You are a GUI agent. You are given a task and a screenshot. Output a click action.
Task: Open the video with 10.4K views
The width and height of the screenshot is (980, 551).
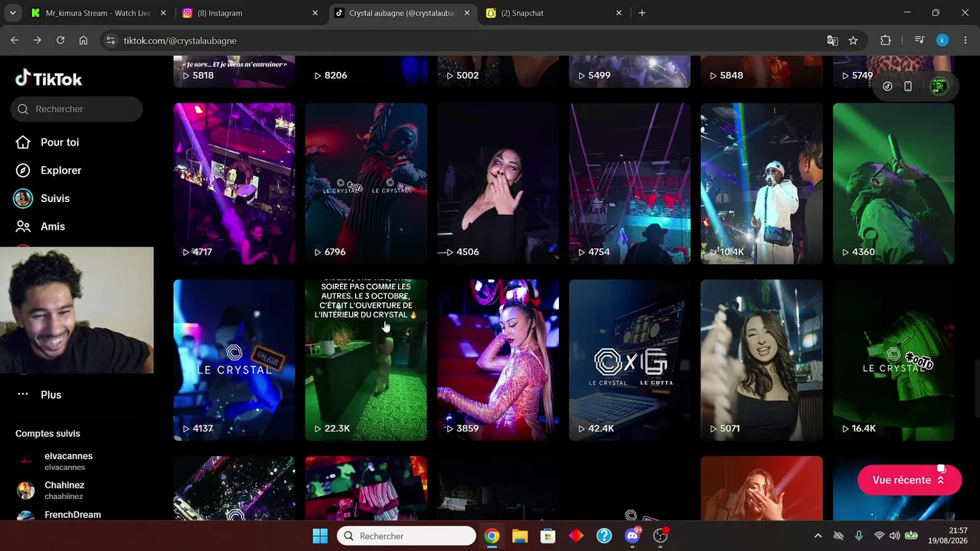762,184
